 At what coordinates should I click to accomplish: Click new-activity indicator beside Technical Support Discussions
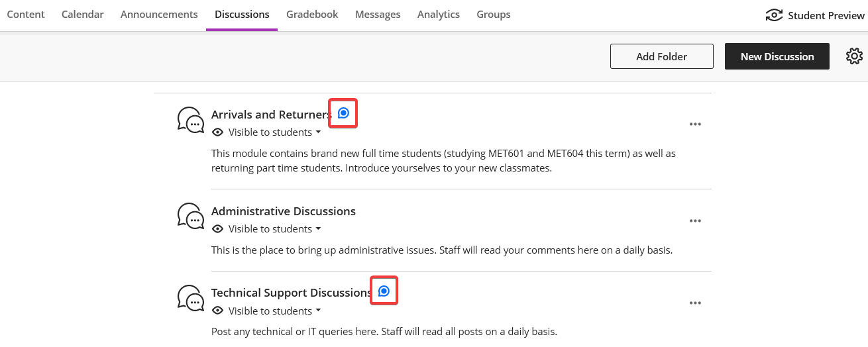[x=384, y=291]
